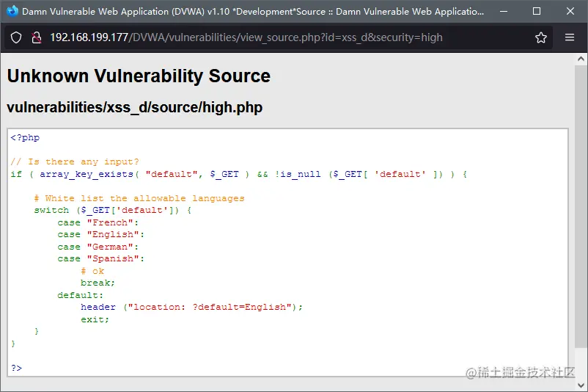
Task: Click the window title text in the title bar
Action: [253, 12]
